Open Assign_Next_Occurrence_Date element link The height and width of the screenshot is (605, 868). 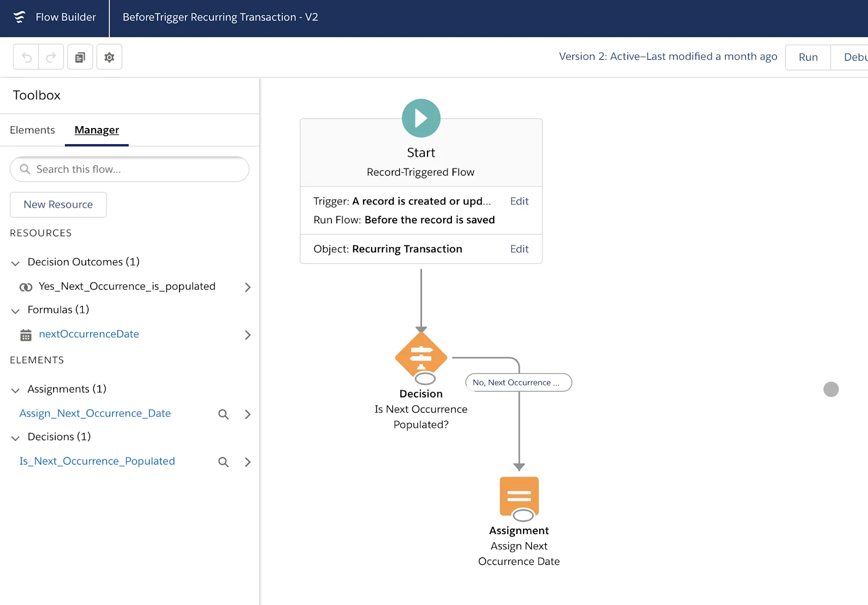pos(95,413)
